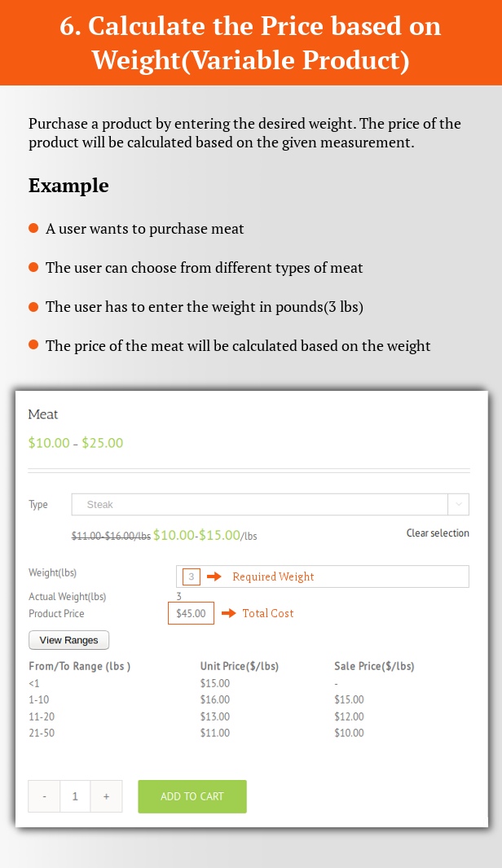
Task: Open the Type dropdown arrow
Action: point(459,505)
